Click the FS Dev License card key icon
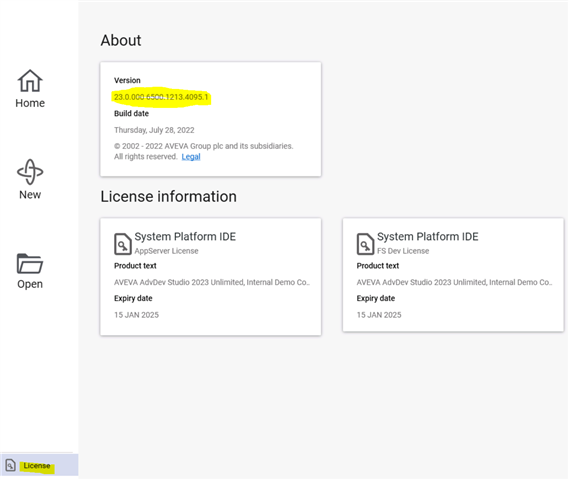This screenshot has height=480, width=569. click(365, 244)
